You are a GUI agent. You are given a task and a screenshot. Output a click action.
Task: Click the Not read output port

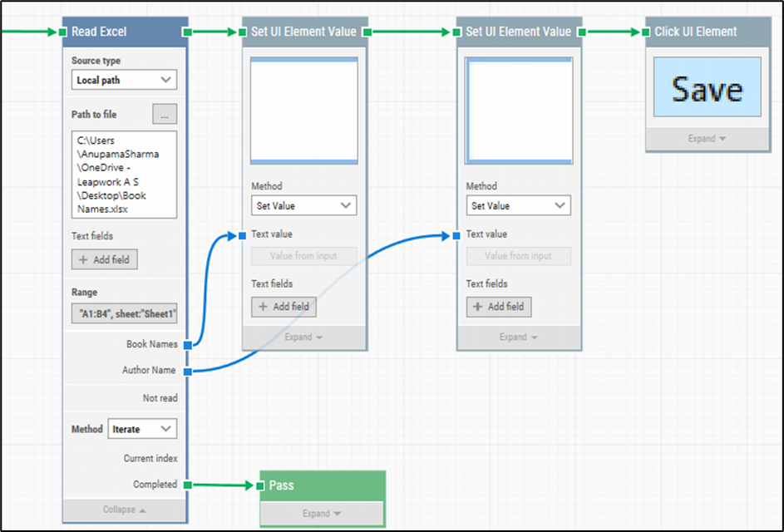pyautogui.click(x=189, y=398)
